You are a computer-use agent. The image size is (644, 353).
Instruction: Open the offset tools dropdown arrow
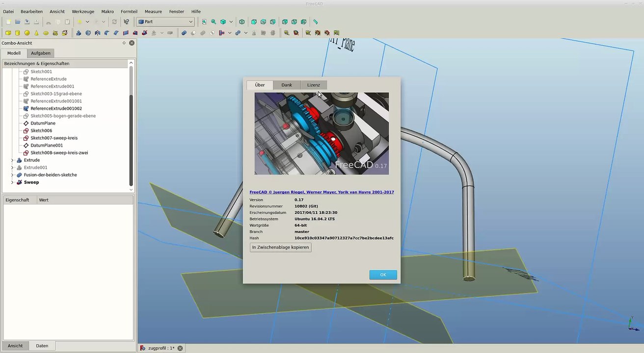pos(161,33)
